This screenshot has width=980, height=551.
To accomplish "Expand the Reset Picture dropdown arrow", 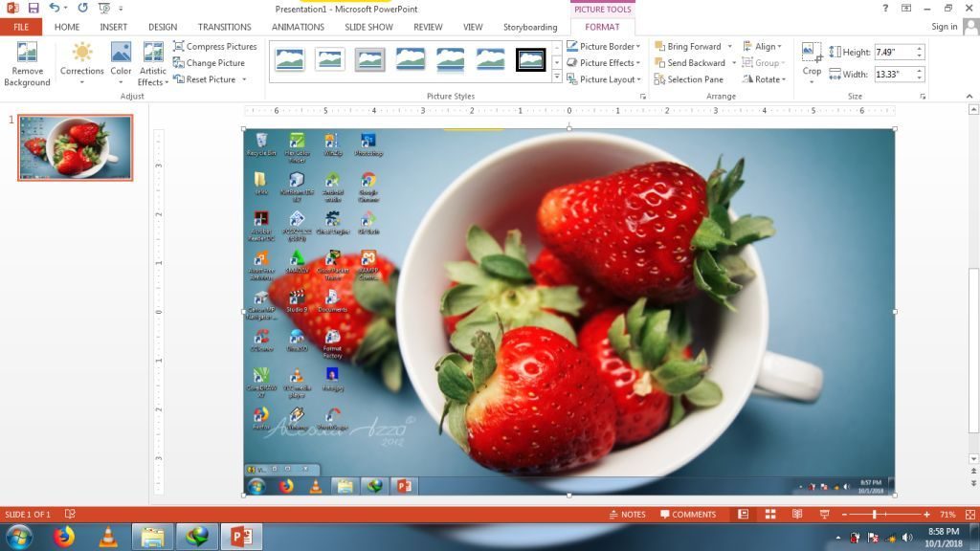I will click(x=244, y=79).
